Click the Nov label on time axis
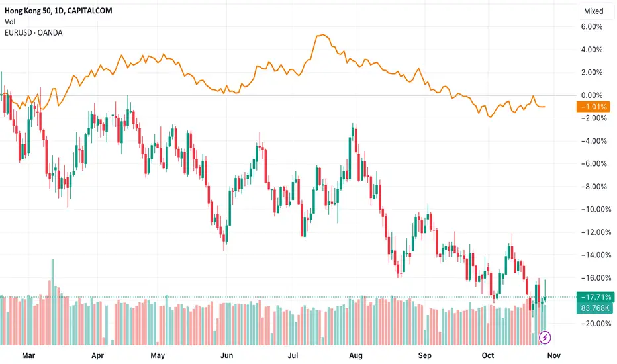The width and height of the screenshot is (617, 364). 553,355
